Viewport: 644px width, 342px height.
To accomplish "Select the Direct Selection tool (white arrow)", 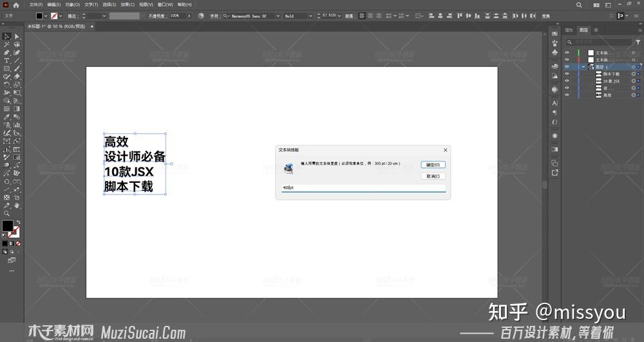I will coord(17,37).
